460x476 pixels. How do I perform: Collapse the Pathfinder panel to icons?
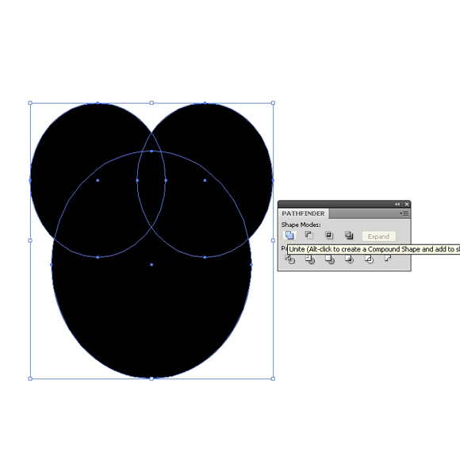pos(397,205)
